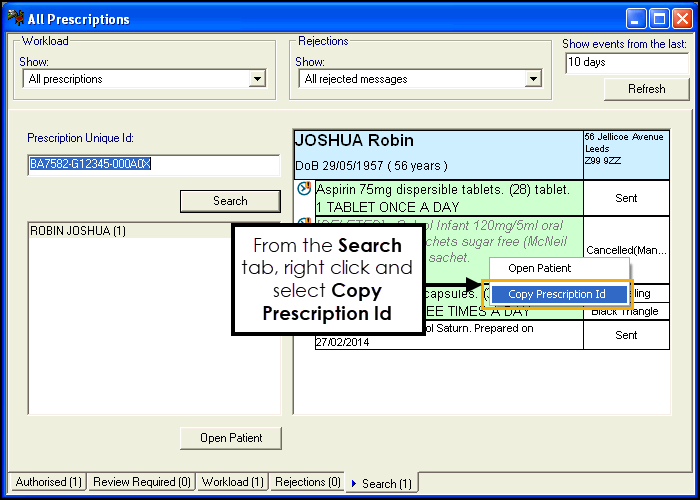Expand the Rejections Show dropdown
The height and width of the screenshot is (500, 700).
point(533,79)
